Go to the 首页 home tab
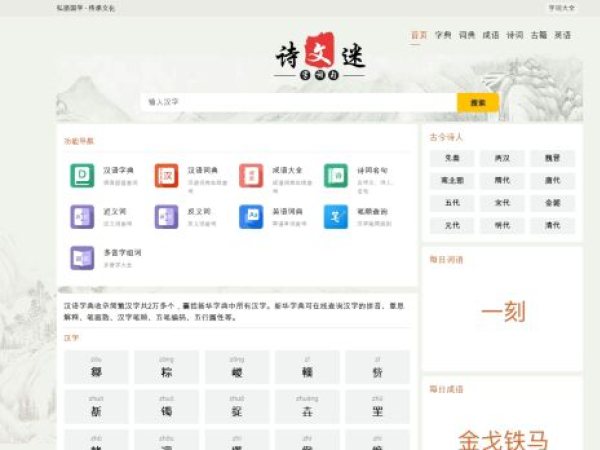600x450 pixels. click(419, 35)
